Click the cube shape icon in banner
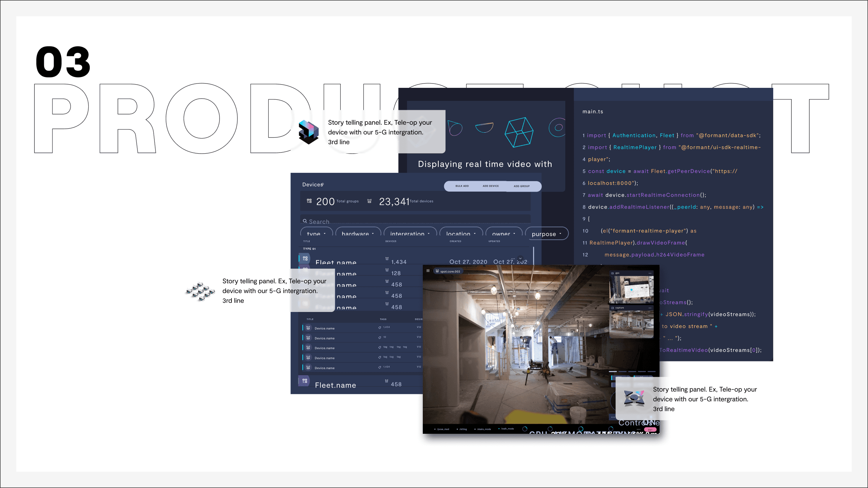Image resolution: width=868 pixels, height=488 pixels. coord(519,132)
